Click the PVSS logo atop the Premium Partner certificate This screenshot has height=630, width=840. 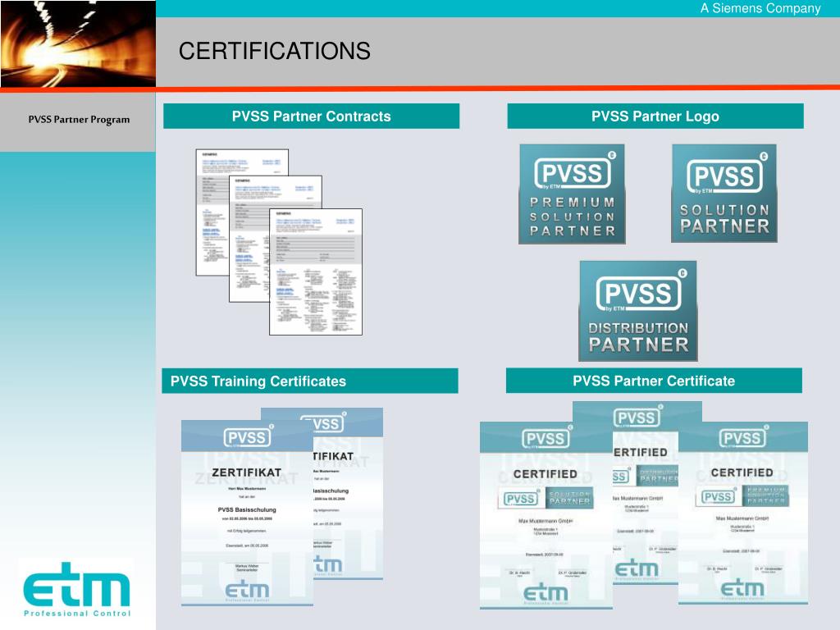coord(743,438)
